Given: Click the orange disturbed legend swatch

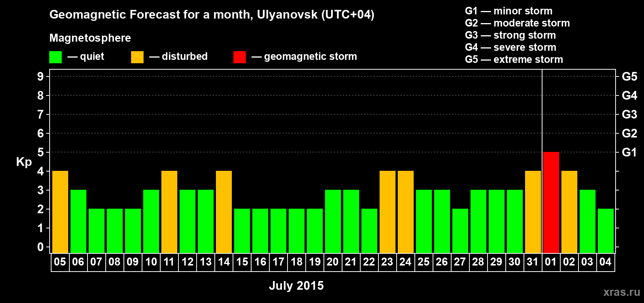Looking at the screenshot, I should point(137,57).
